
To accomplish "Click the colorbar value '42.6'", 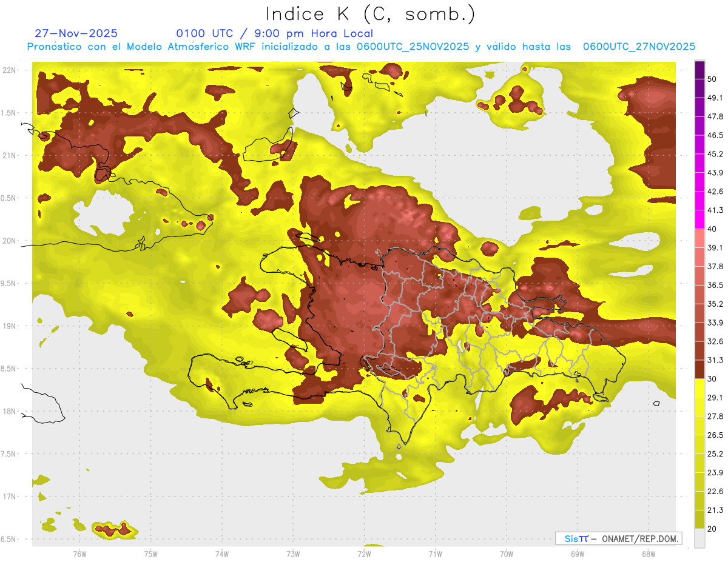I will (x=715, y=192).
